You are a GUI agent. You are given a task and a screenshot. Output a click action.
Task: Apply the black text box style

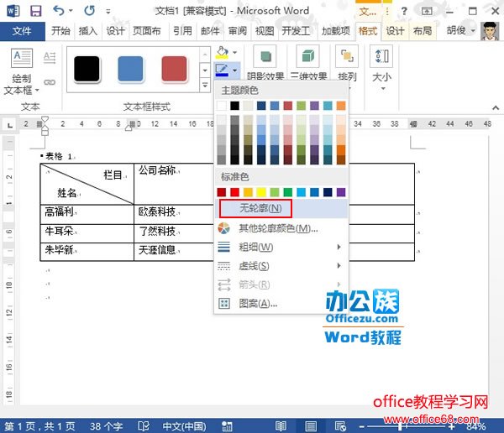[x=87, y=69]
